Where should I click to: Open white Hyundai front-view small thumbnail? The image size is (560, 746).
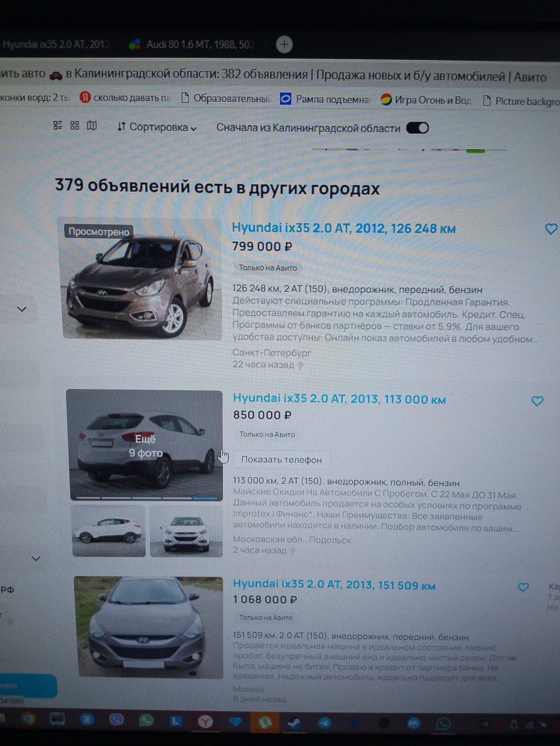pos(186,531)
